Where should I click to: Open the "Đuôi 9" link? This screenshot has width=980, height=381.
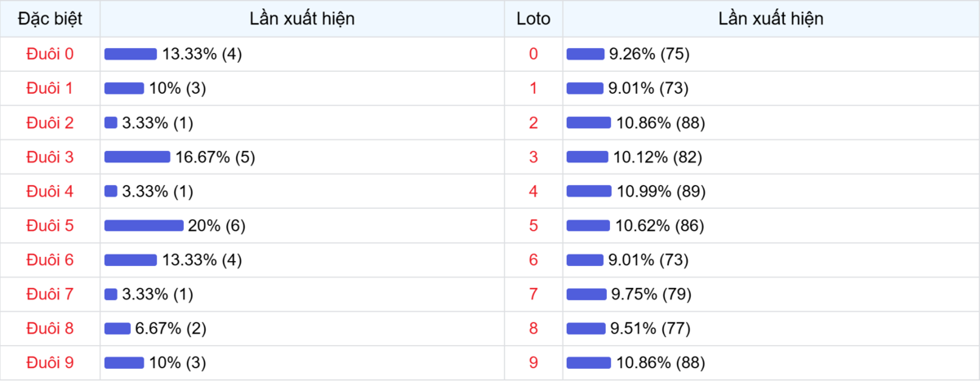(50, 363)
